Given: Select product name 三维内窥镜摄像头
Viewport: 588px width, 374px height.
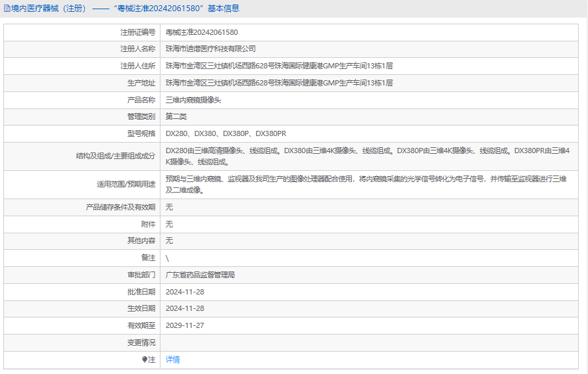Looking at the screenshot, I should click(x=193, y=100).
